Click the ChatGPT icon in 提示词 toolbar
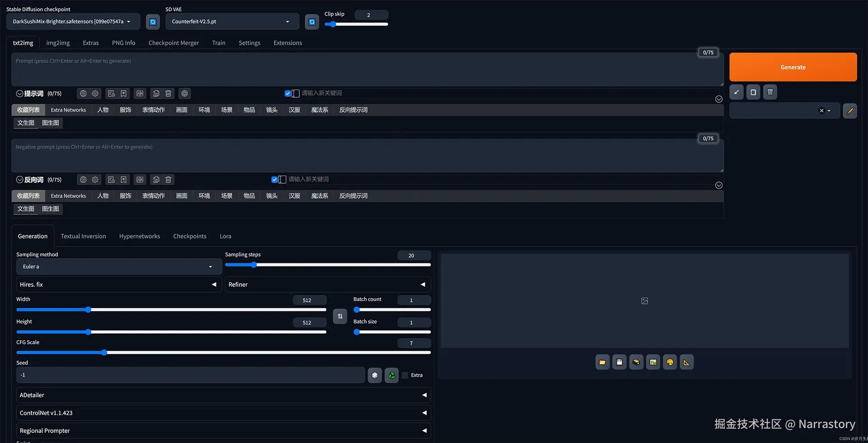 pos(184,94)
